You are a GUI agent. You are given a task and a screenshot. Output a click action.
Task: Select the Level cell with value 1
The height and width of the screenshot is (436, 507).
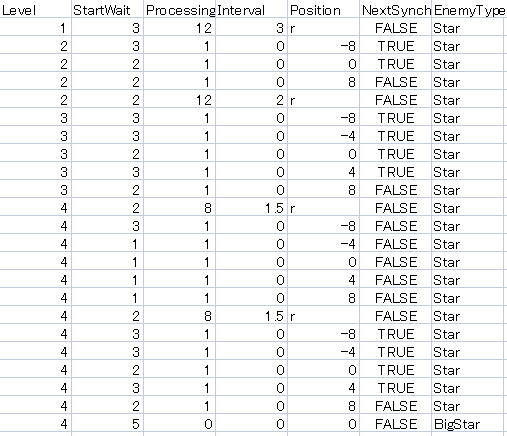click(x=35, y=28)
